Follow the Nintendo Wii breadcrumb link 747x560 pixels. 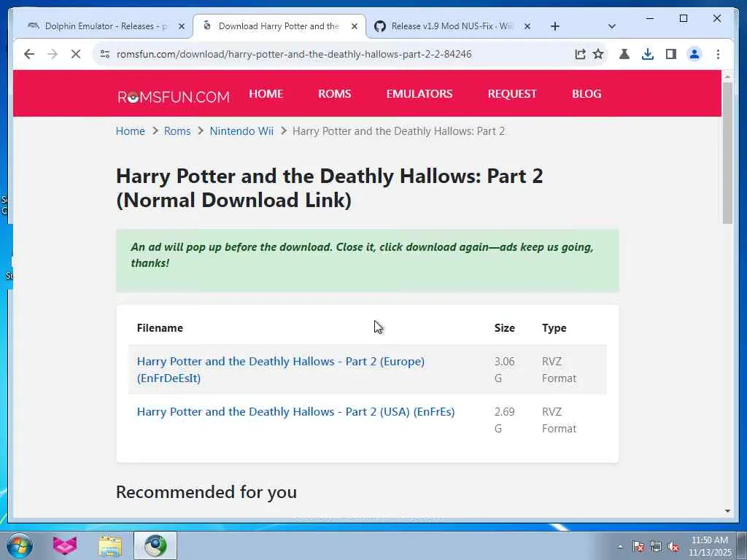(241, 131)
